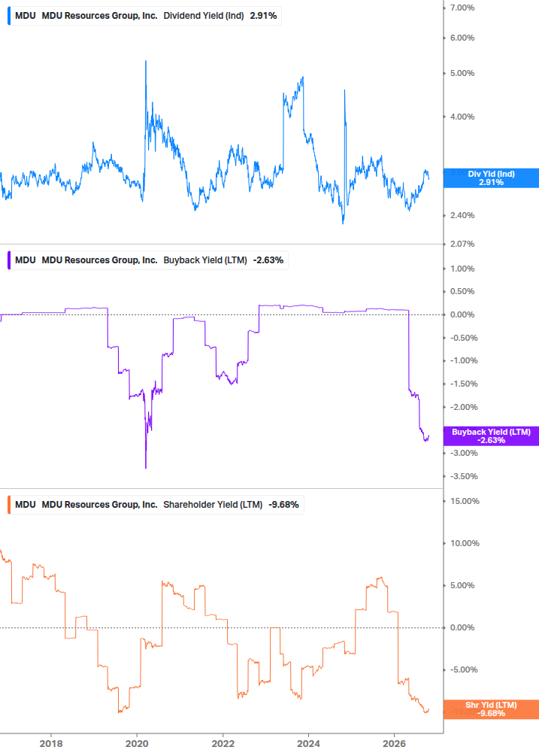
Task: Click the 10.00% tick on shareholder yield axis
Action: [x=465, y=543]
